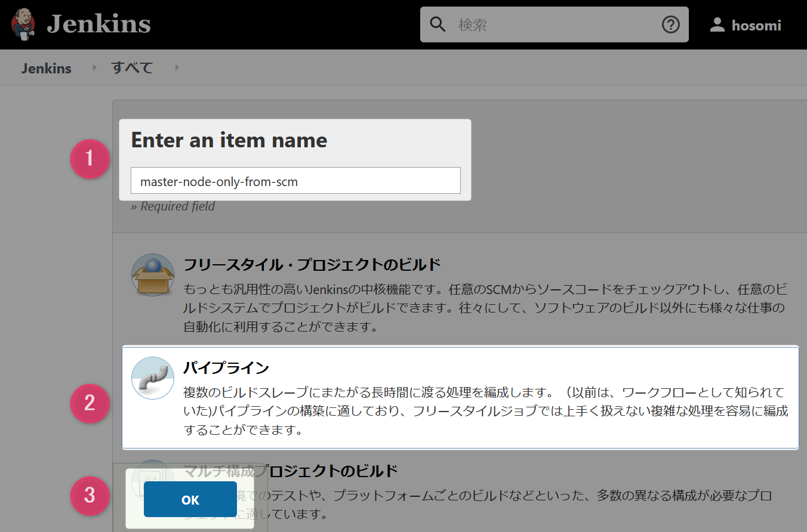Open the すべて breadcrumb

click(x=132, y=67)
